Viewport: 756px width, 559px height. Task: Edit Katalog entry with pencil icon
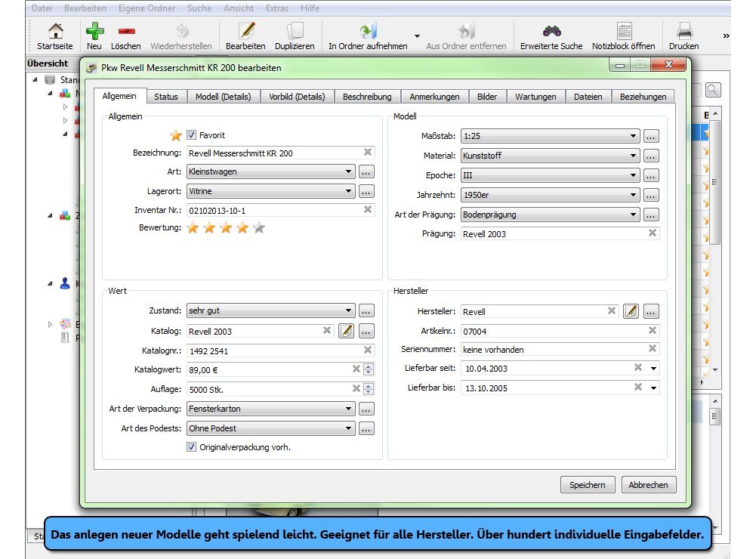pos(346,331)
